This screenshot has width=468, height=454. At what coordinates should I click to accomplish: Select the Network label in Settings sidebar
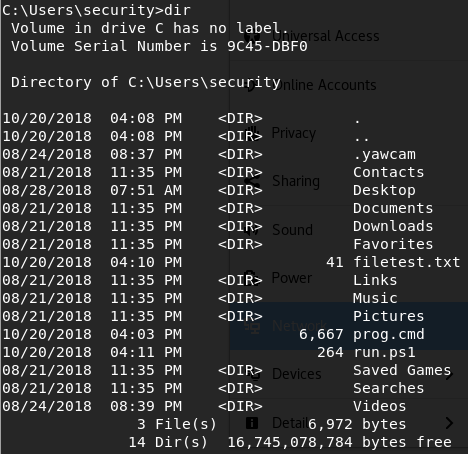[299, 326]
